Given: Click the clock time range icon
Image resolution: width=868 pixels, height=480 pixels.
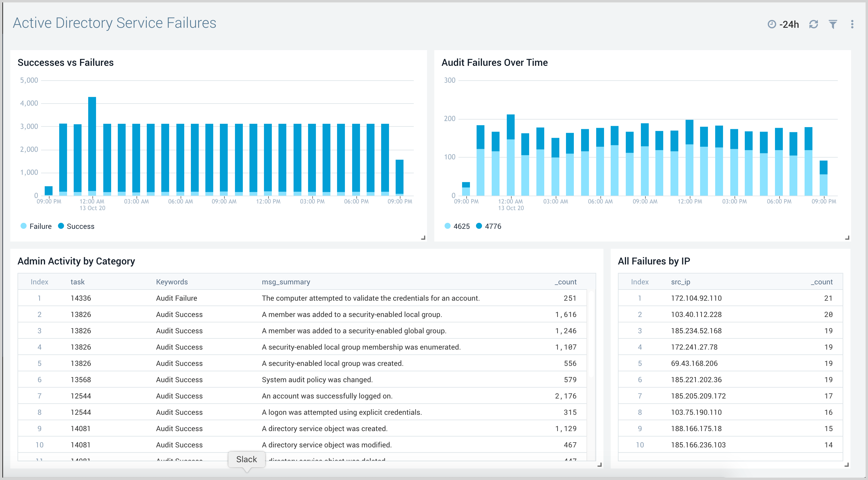Looking at the screenshot, I should tap(772, 24).
